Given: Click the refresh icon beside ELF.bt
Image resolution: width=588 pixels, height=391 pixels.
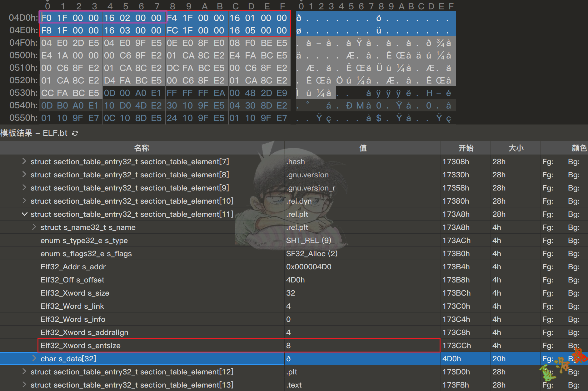Looking at the screenshot, I should 75,133.
